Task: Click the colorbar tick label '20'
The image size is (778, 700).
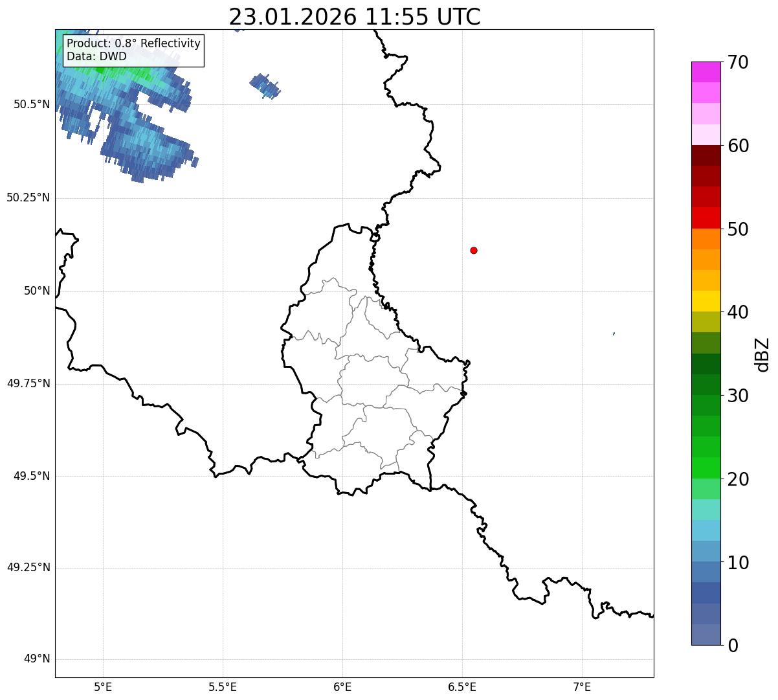Action: coord(738,479)
